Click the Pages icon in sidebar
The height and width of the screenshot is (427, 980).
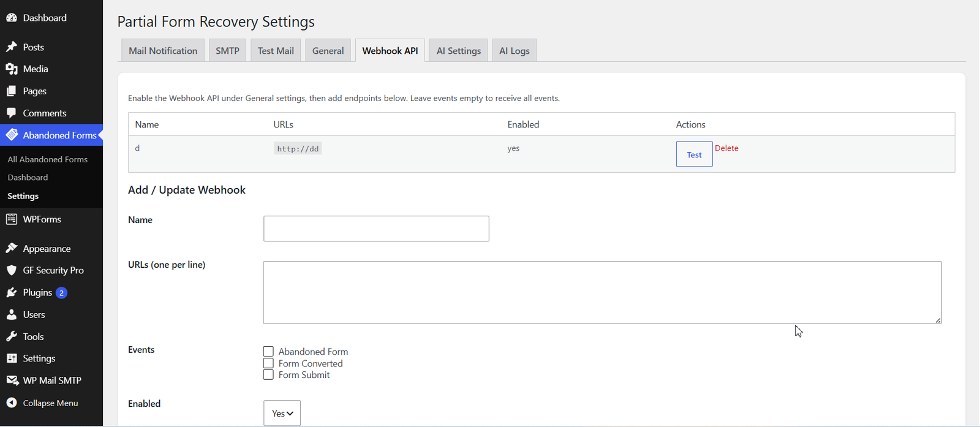[12, 91]
